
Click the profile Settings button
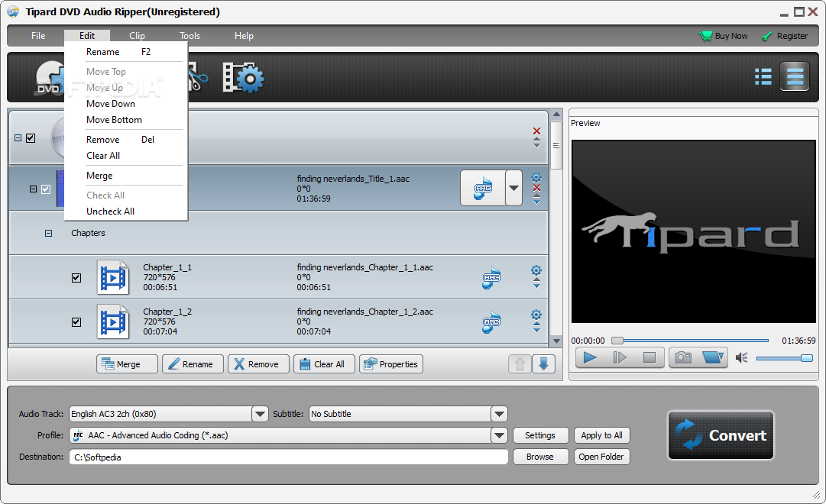tap(540, 435)
